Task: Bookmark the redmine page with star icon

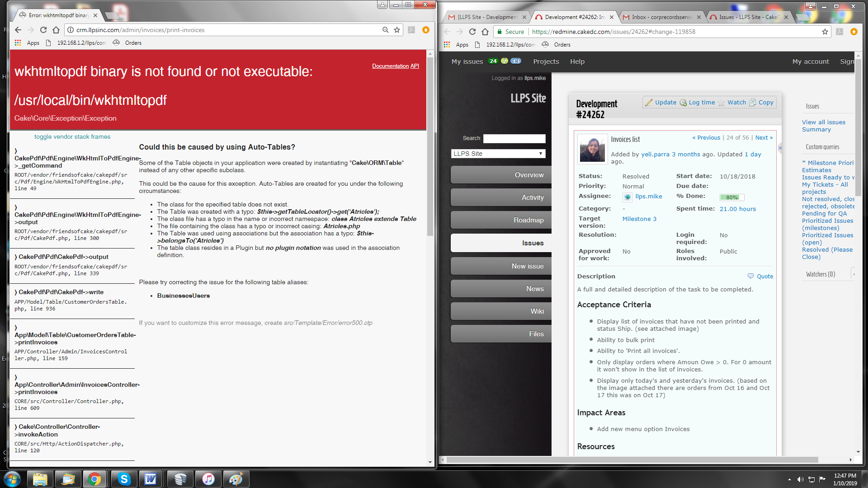Action: (x=825, y=32)
